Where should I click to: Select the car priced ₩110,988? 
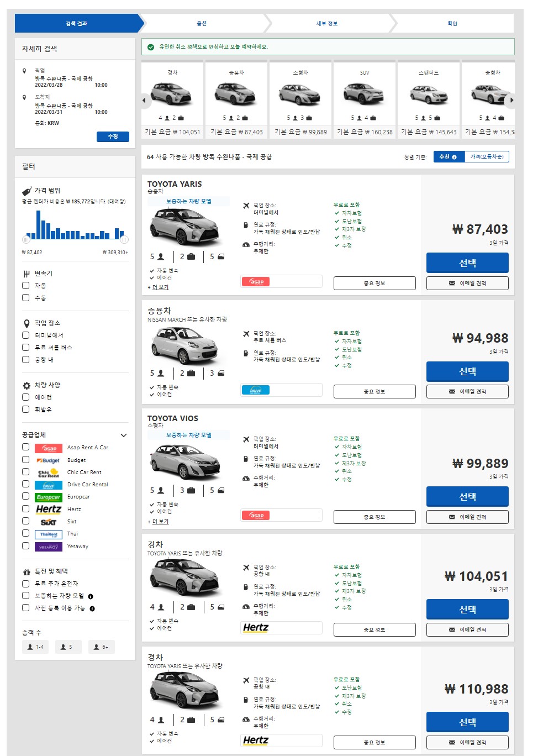[467, 722]
